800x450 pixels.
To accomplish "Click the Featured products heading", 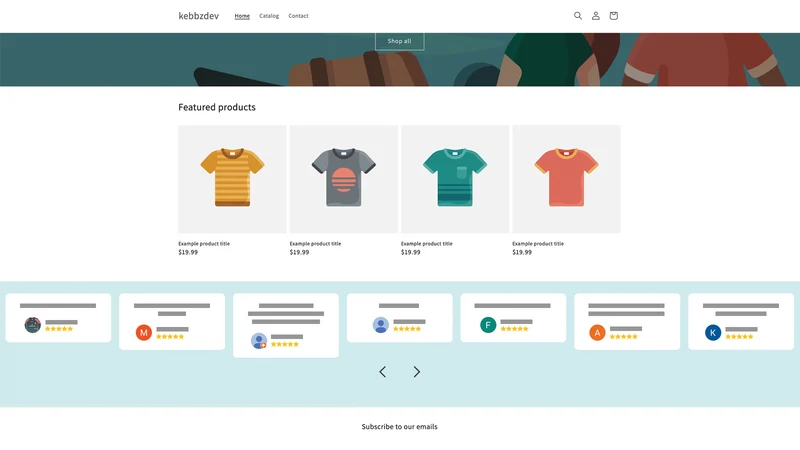I will click(217, 107).
